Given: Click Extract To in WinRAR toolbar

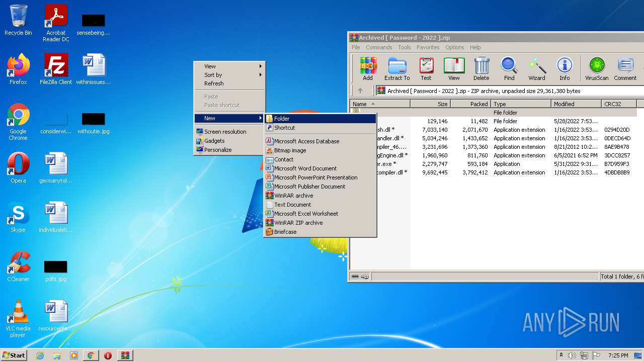Looking at the screenshot, I should pyautogui.click(x=397, y=69).
